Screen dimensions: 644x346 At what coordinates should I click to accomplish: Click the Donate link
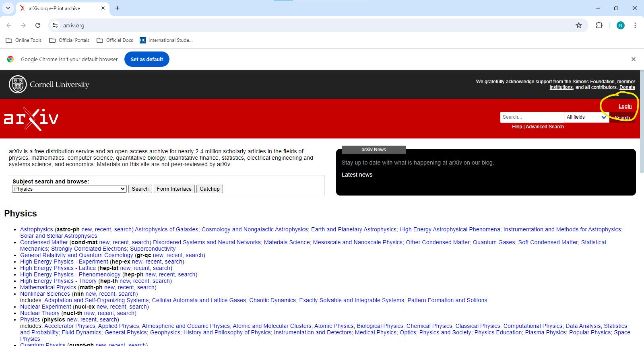point(627,87)
